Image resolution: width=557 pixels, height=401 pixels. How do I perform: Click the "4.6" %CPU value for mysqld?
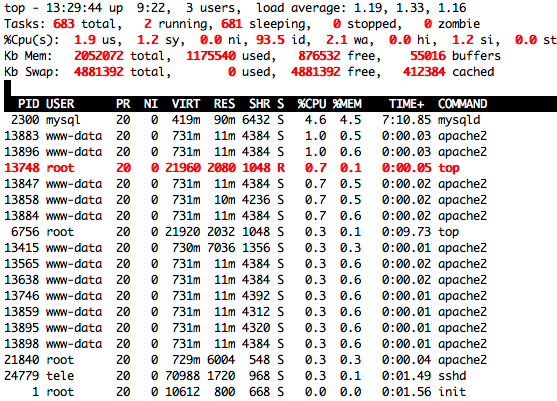tap(315, 120)
